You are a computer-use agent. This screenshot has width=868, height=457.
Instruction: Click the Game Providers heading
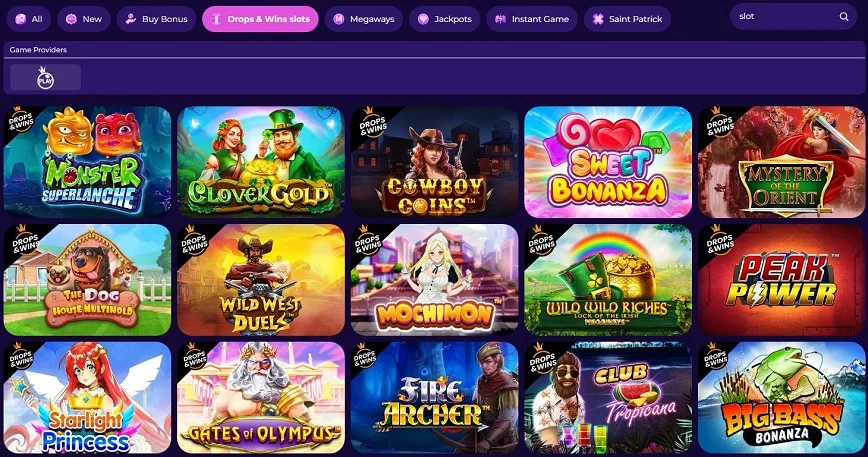(x=38, y=50)
